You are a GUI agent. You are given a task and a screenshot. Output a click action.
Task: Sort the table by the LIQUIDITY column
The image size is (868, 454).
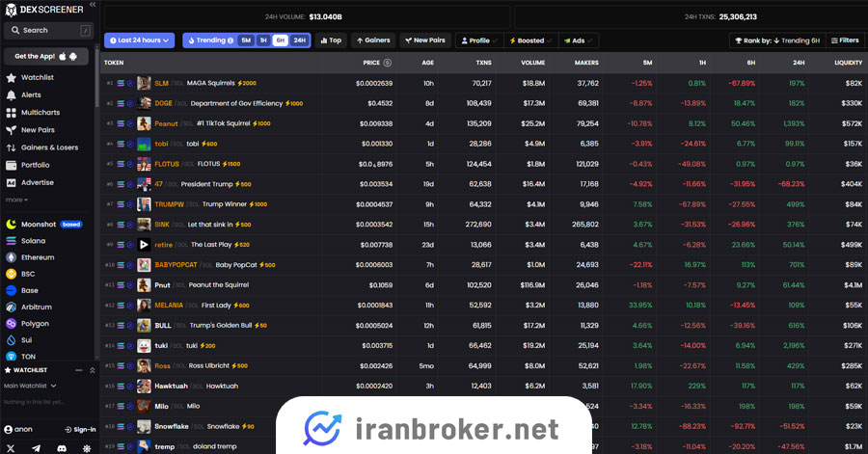(848, 63)
